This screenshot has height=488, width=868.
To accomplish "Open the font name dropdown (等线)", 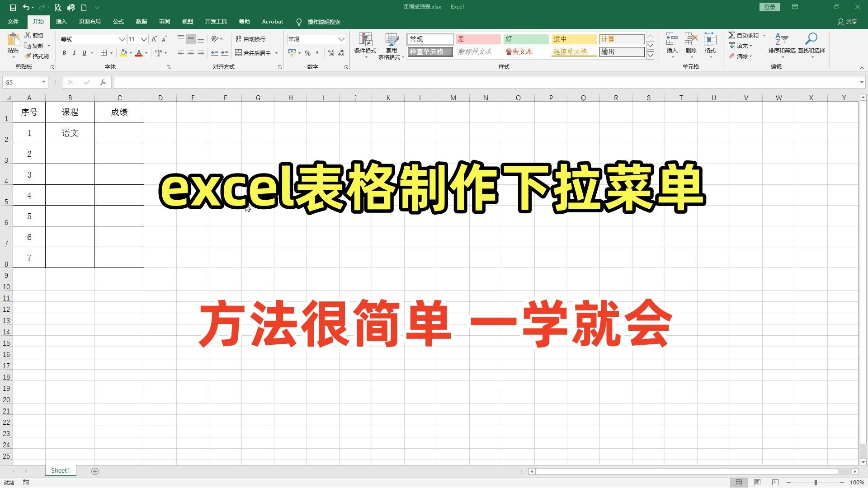I will tap(122, 39).
